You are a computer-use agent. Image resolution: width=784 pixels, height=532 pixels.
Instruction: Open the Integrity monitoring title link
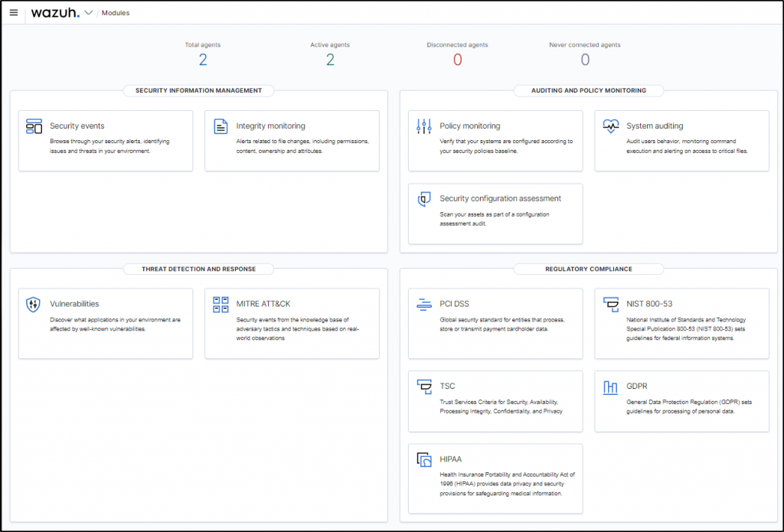pyautogui.click(x=270, y=126)
